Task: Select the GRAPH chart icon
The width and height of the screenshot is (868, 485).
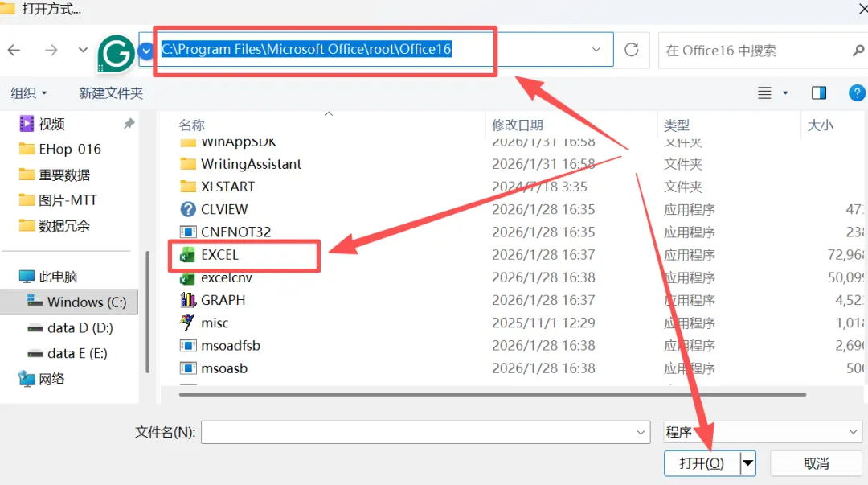Action: [187, 300]
